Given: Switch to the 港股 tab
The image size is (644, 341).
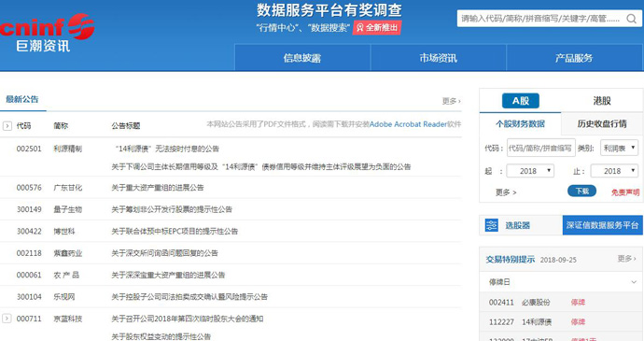Looking at the screenshot, I should coord(602,101).
